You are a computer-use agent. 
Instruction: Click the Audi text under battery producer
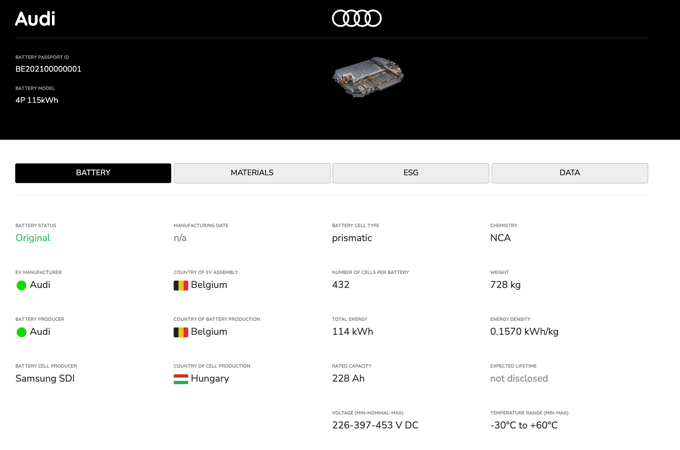[40, 332]
